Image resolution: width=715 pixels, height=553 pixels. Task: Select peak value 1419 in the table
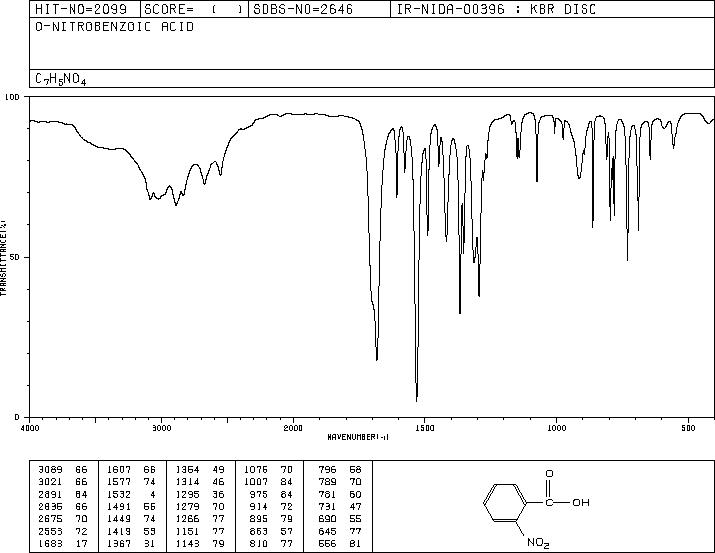click(119, 532)
